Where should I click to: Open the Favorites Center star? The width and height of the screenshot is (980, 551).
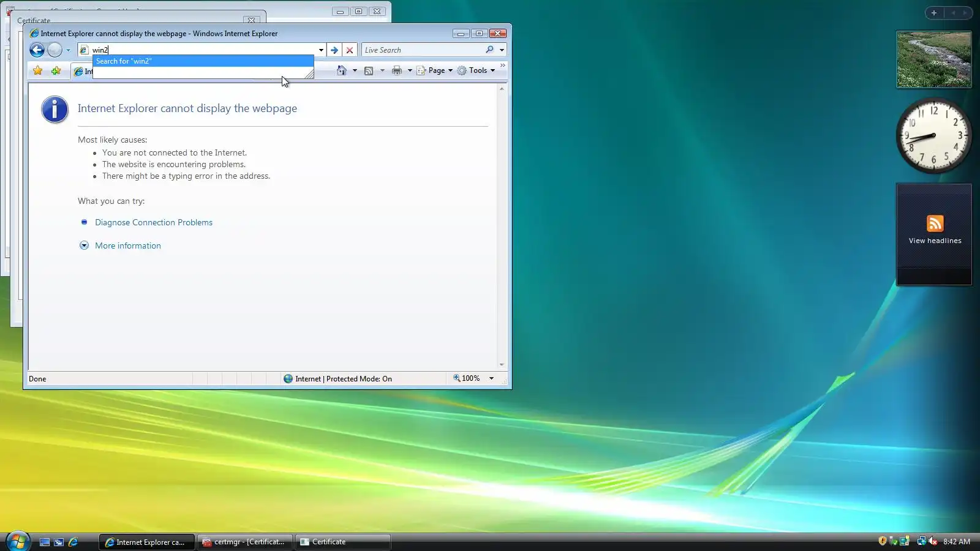pyautogui.click(x=38, y=70)
